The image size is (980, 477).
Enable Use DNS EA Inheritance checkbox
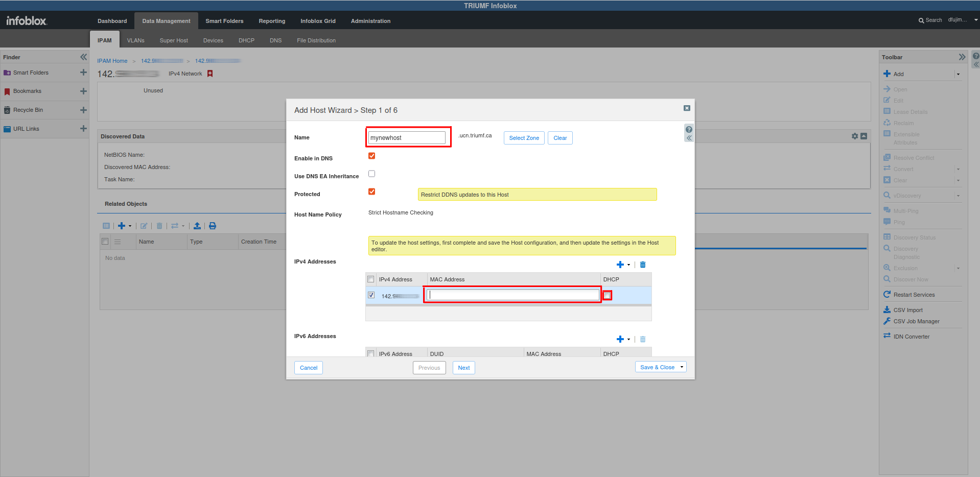click(371, 174)
